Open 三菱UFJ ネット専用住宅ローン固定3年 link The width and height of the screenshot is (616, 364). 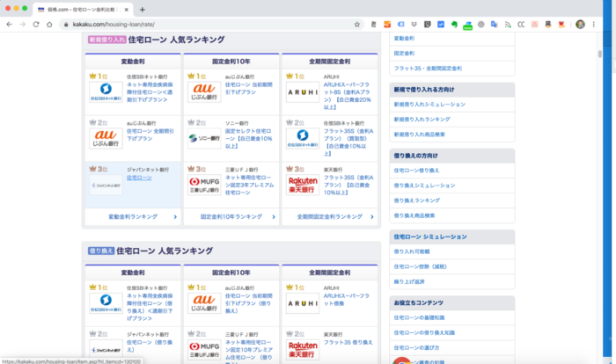(x=249, y=185)
